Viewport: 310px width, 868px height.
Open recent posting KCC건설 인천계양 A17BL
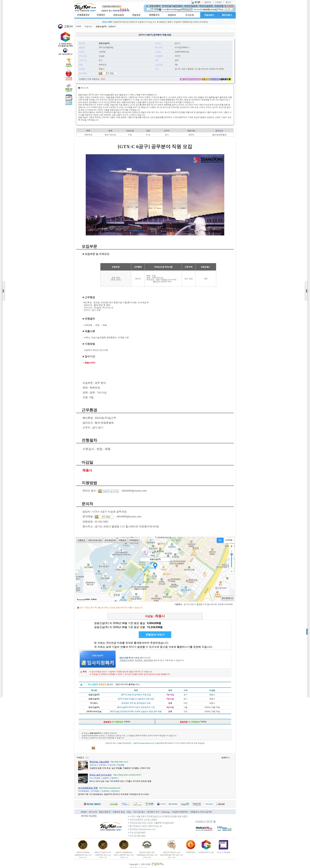tap(136, 712)
